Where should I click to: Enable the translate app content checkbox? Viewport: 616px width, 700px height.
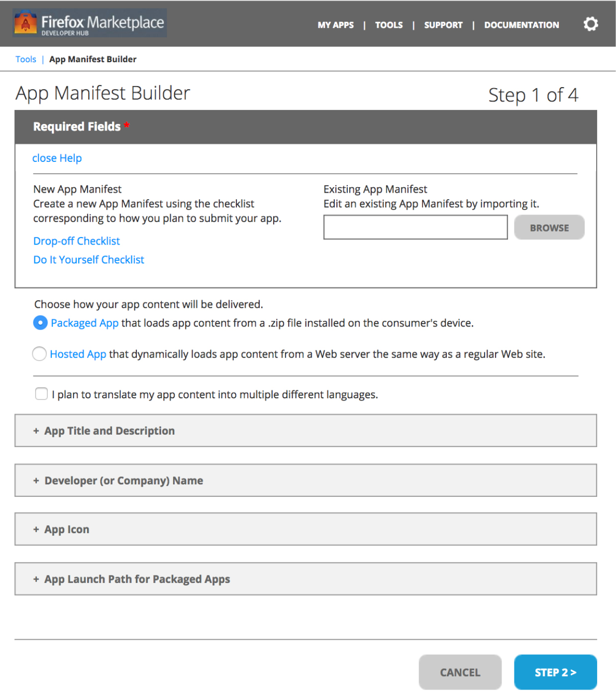pyautogui.click(x=41, y=394)
